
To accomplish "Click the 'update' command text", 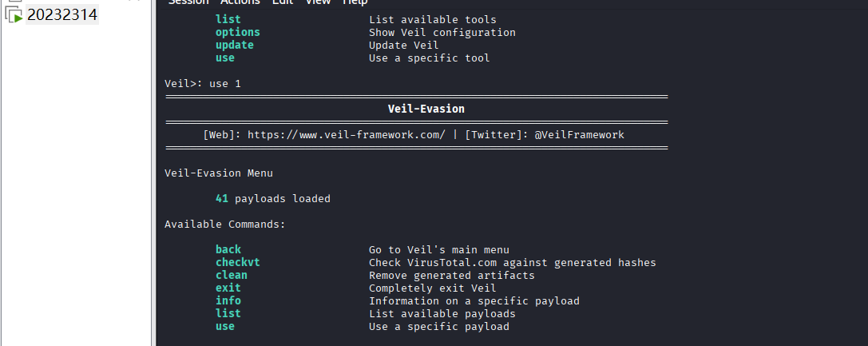I will [x=234, y=45].
